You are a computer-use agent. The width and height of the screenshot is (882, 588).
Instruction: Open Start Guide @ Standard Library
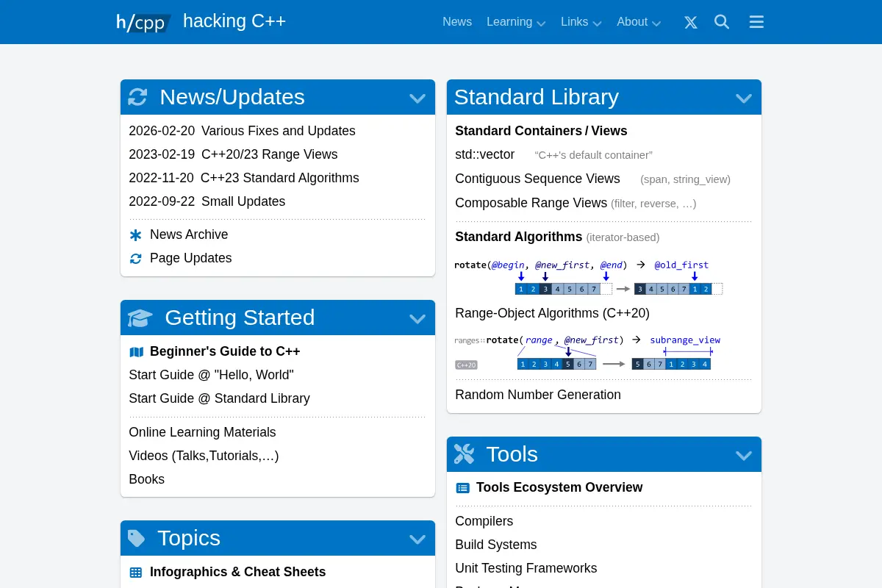(x=219, y=398)
